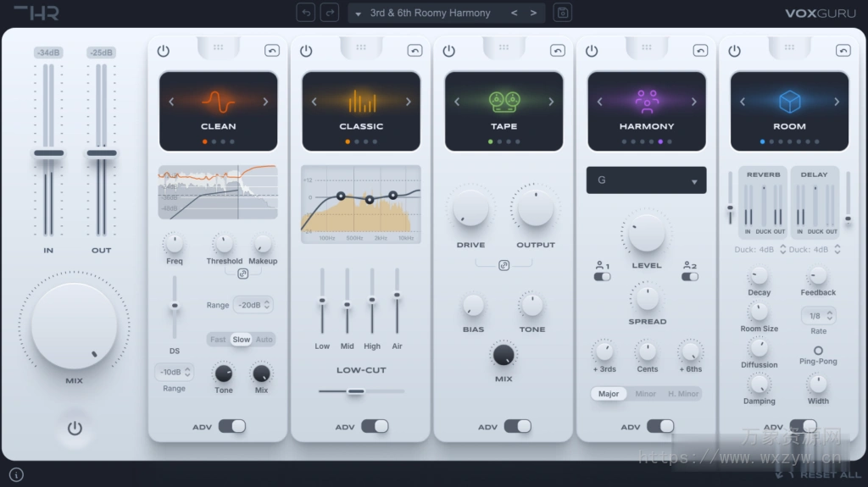Open the info icon at bottom left
The height and width of the screenshot is (487, 868).
[17, 474]
